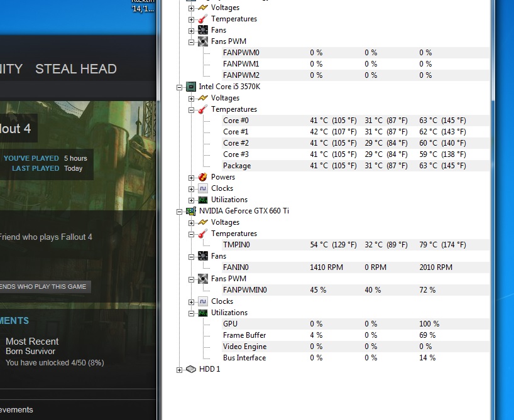Click the CPU Powers flame icon
Image resolution: width=514 pixels, height=420 pixels.
coord(203,177)
